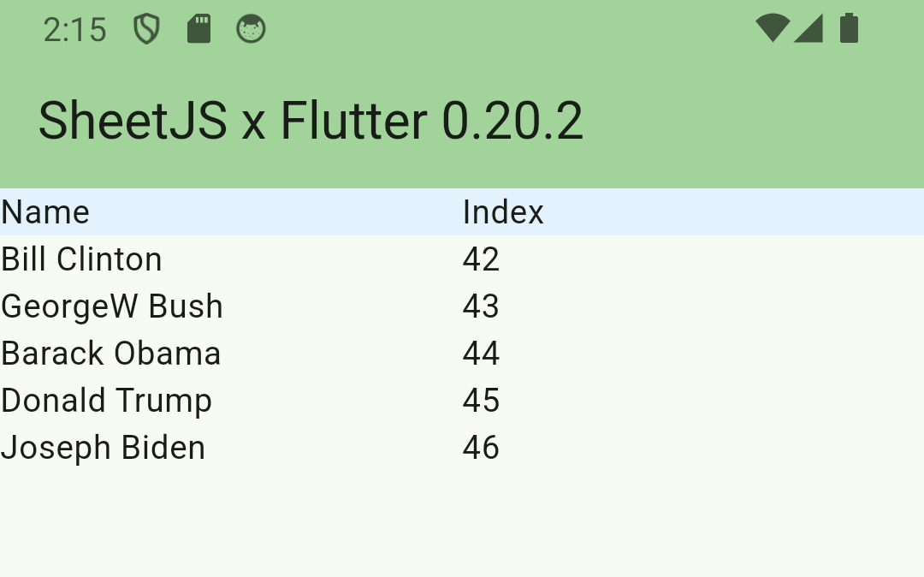Select the Bill Clinton cell
The width and height of the screenshot is (924, 577).
(x=82, y=259)
